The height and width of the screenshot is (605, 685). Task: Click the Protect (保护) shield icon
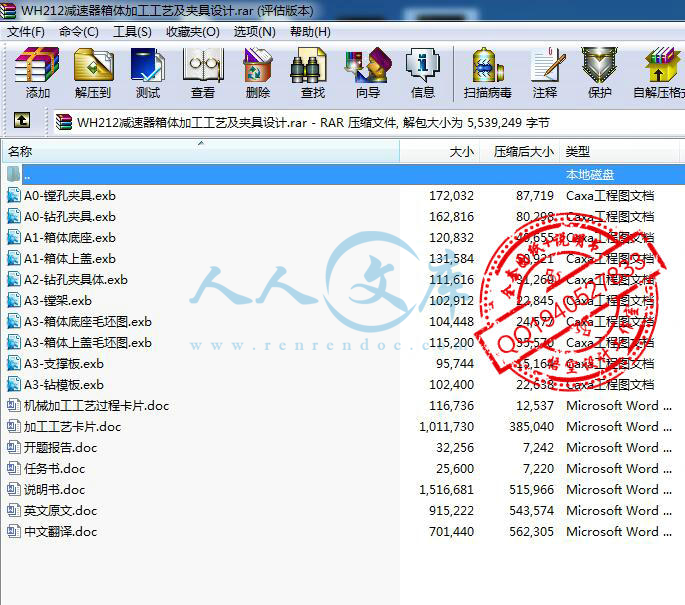tap(599, 65)
